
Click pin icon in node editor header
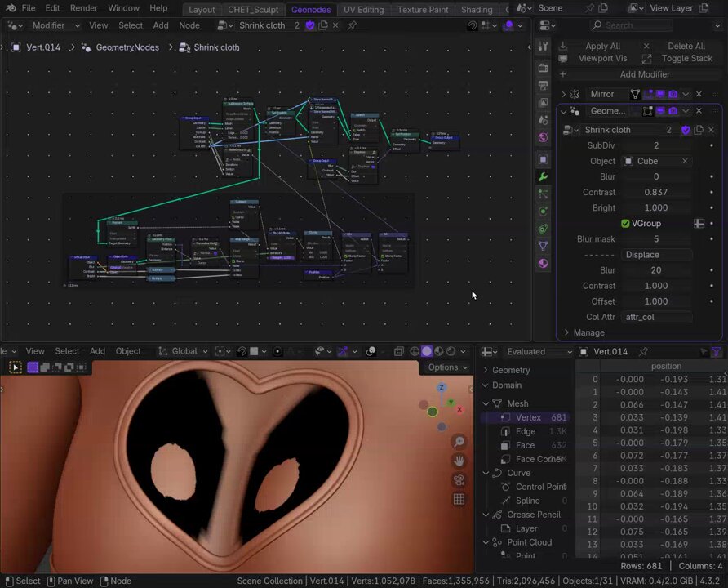pyautogui.click(x=352, y=25)
